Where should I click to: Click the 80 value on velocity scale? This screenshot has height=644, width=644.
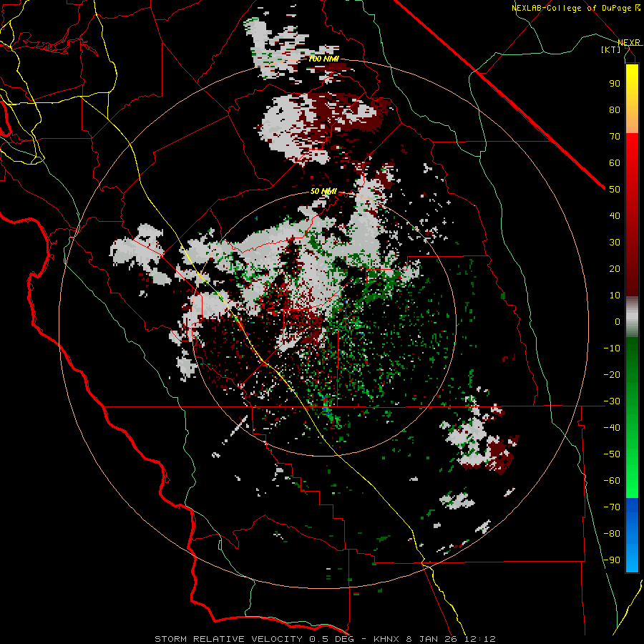click(615, 109)
